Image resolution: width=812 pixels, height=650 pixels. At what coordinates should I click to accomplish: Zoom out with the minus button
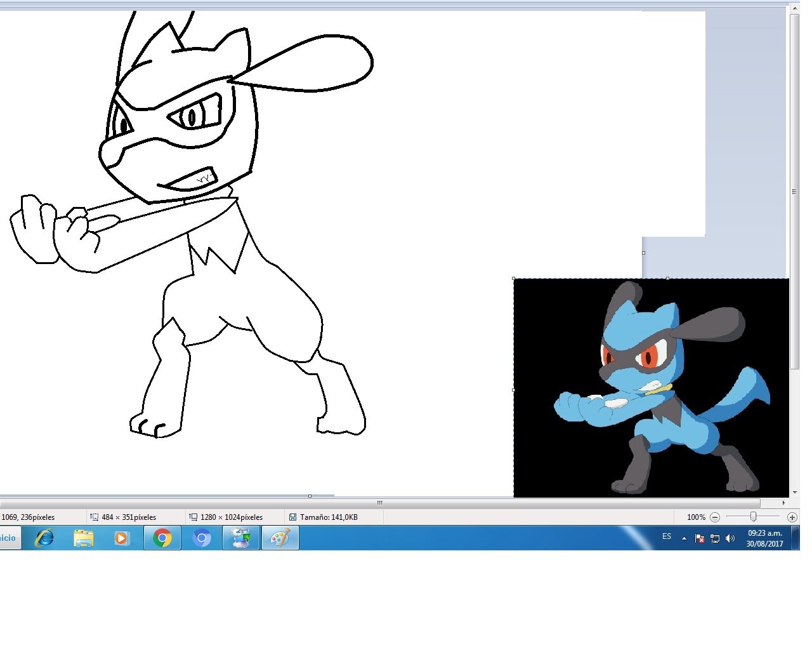pos(715,517)
